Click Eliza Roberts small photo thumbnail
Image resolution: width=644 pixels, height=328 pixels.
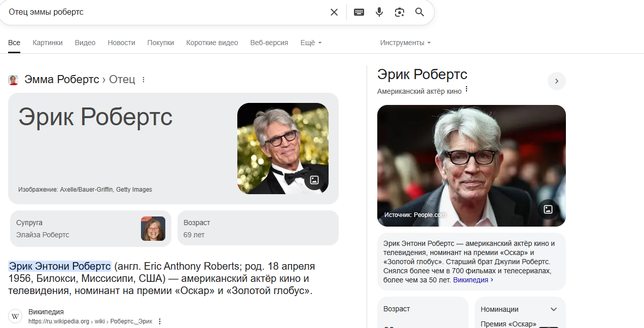pyautogui.click(x=153, y=229)
